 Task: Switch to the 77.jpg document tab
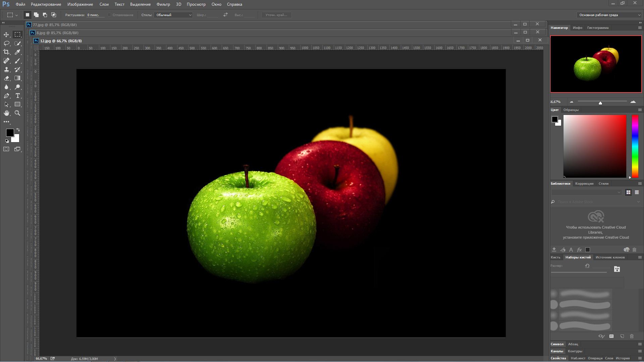pos(54,25)
